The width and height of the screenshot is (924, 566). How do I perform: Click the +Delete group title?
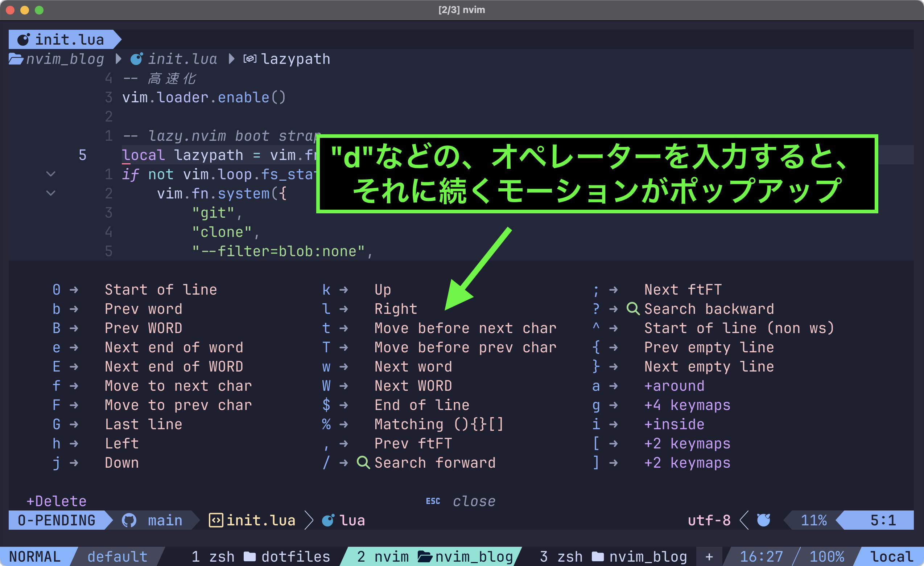[x=56, y=501]
